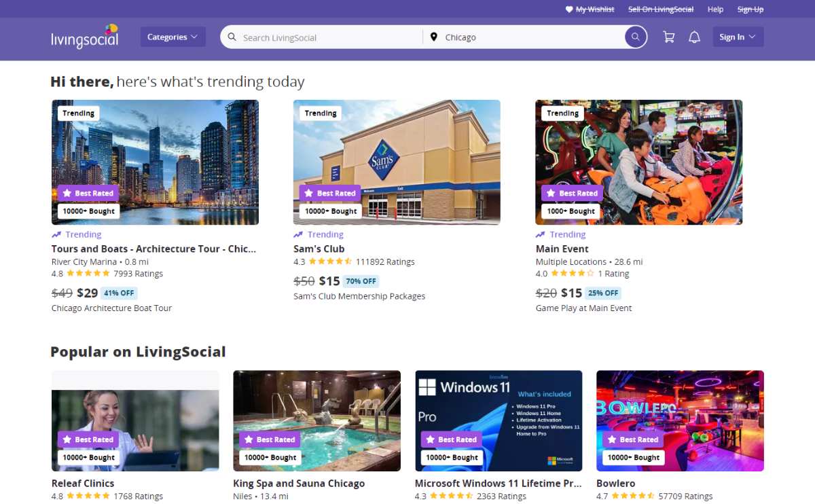
Task: Open King Spa and Sauna Chicago title
Action: [x=299, y=484]
